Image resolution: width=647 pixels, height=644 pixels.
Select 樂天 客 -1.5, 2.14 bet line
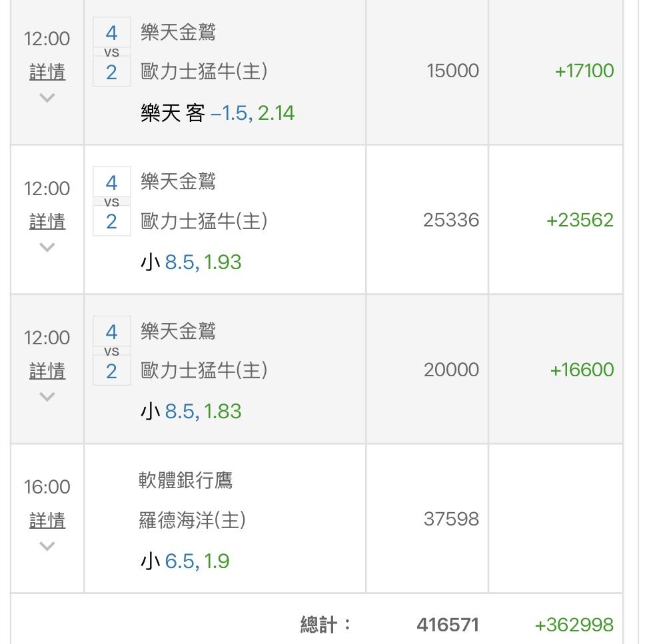click(217, 113)
